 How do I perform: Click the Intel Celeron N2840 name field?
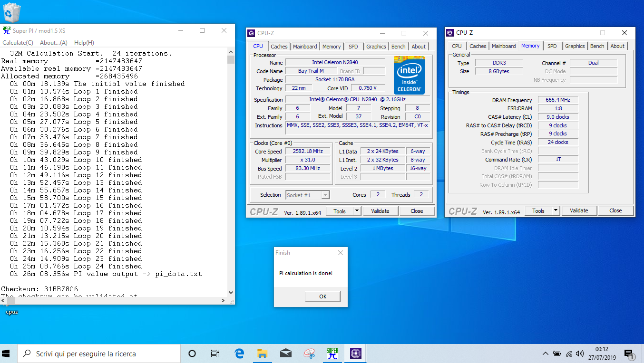335,62
